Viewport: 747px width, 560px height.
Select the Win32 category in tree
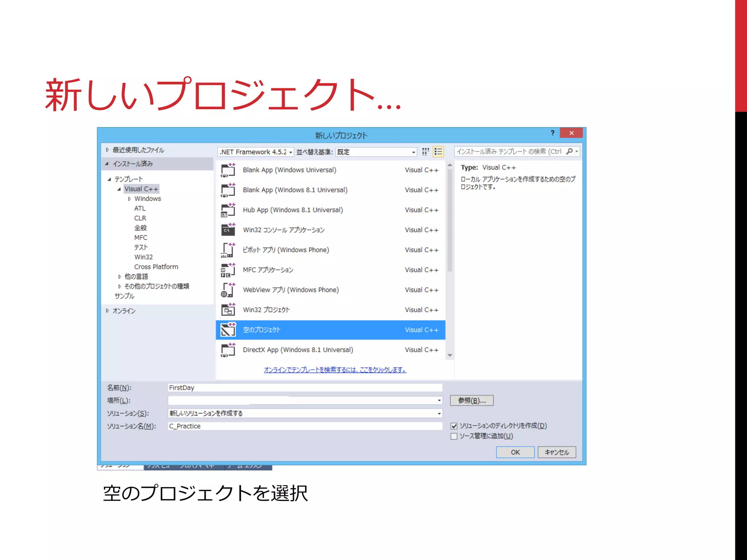point(143,257)
